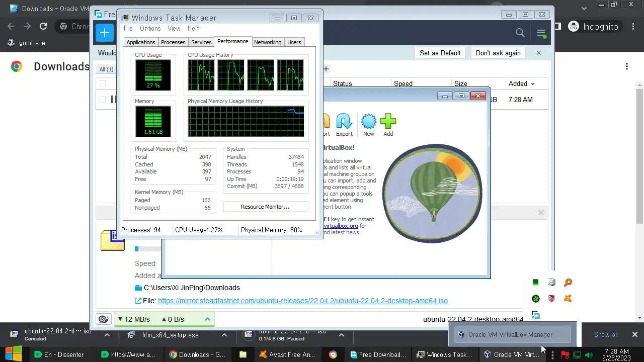Switch to Processes tab in Task Manager
Image resolution: width=644 pixels, height=362 pixels.
173,42
